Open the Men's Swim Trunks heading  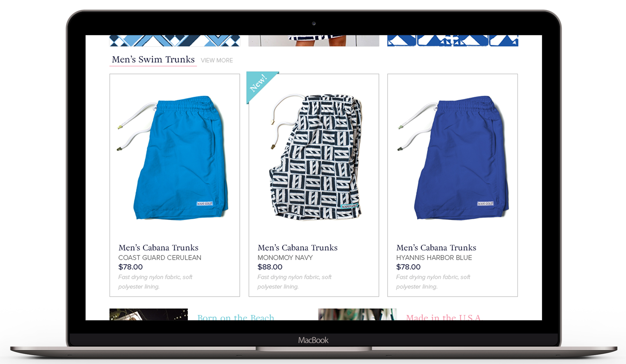click(153, 60)
